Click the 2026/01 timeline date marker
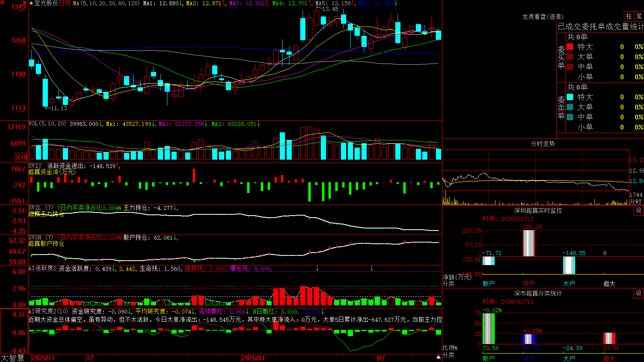The image size is (644, 362). pos(253,358)
